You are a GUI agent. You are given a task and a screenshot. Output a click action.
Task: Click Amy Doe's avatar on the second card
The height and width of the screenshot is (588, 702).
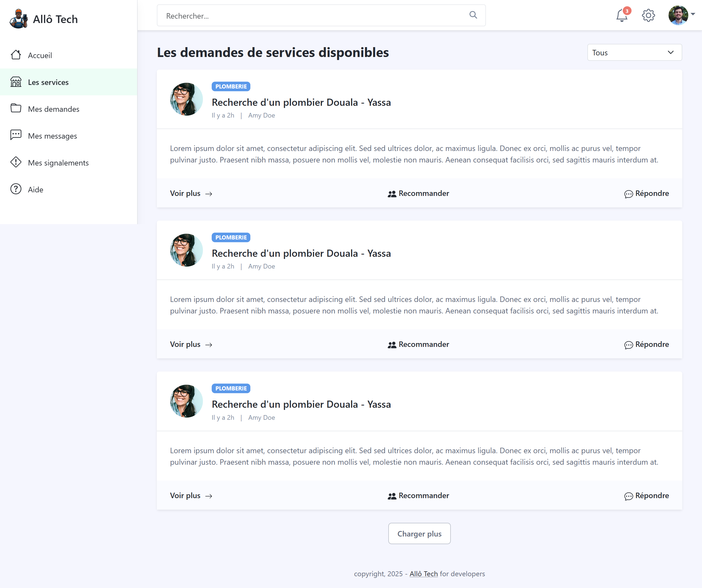[x=186, y=250]
